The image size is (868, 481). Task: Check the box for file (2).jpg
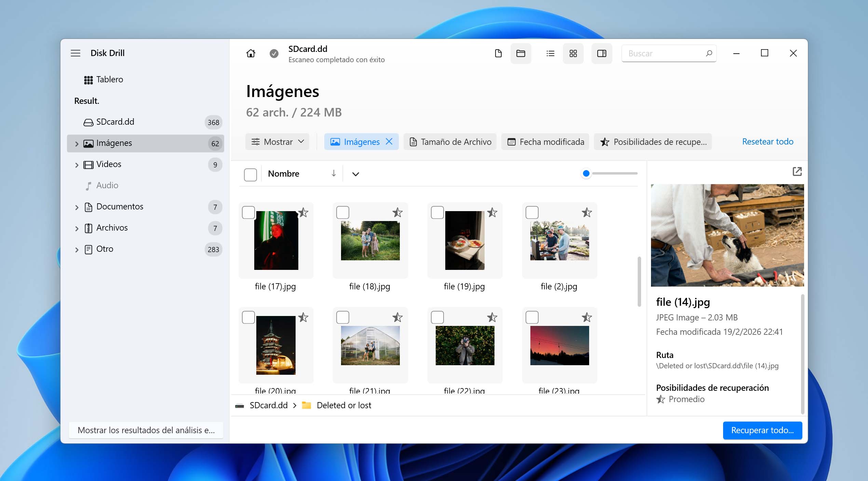tap(532, 212)
